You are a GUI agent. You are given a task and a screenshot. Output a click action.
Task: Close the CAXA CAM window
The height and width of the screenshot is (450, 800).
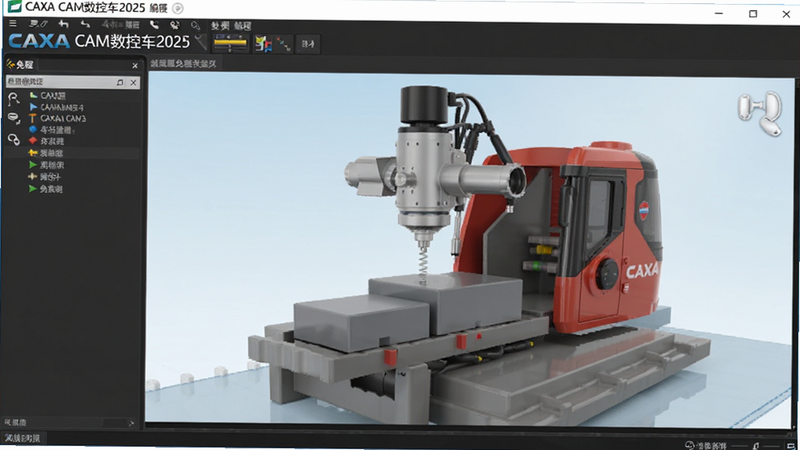(x=786, y=14)
